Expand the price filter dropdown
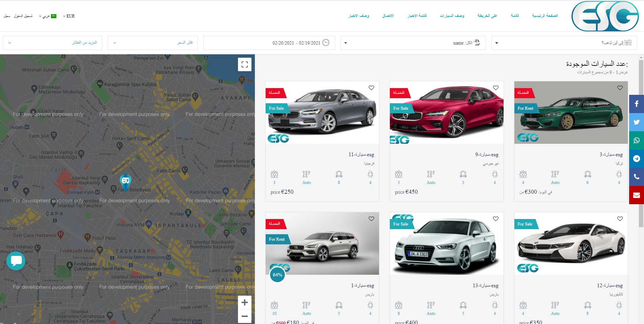Screen dimensions: 644x324 pos(153,43)
